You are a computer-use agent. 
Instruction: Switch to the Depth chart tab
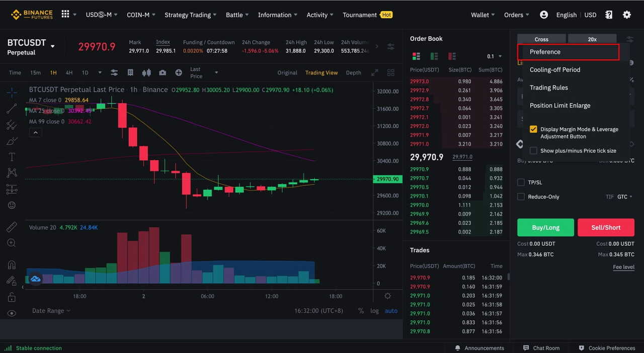pyautogui.click(x=354, y=73)
